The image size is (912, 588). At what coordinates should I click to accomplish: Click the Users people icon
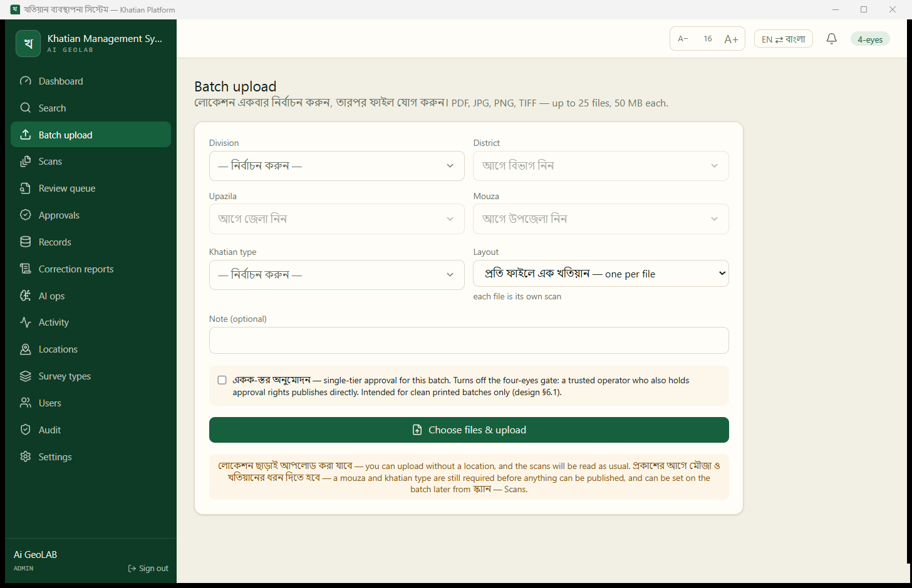coord(26,403)
